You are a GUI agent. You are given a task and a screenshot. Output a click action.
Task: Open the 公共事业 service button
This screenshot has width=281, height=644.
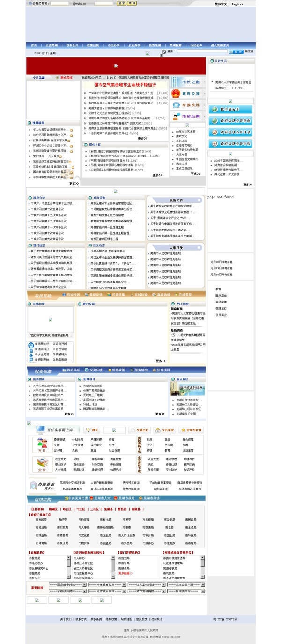(x=164, y=430)
